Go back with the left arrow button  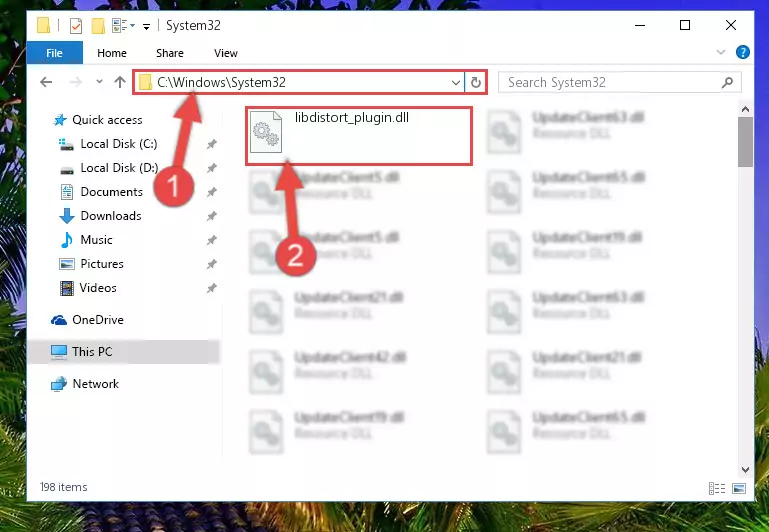[x=46, y=82]
